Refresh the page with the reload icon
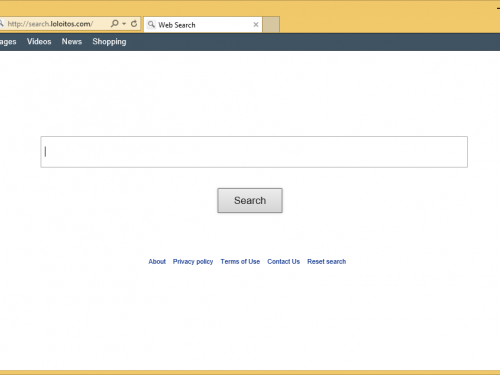The height and width of the screenshot is (375, 500). tap(134, 24)
